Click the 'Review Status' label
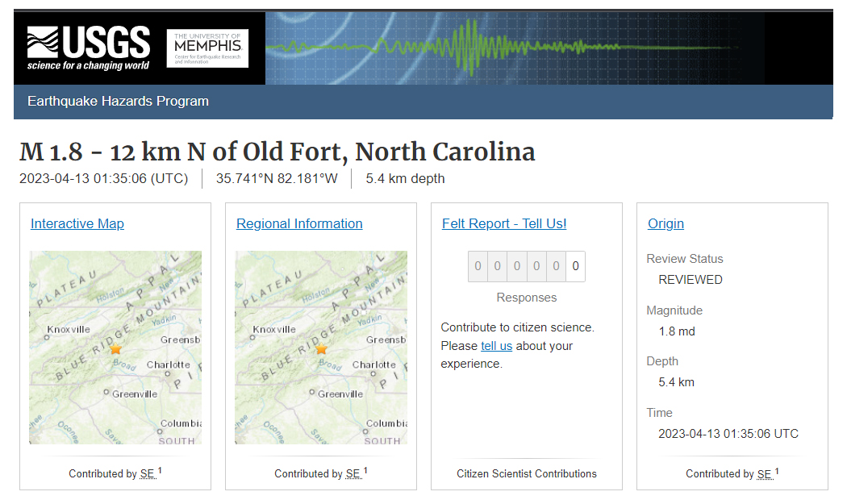The width and height of the screenshot is (847, 504). [x=685, y=259]
